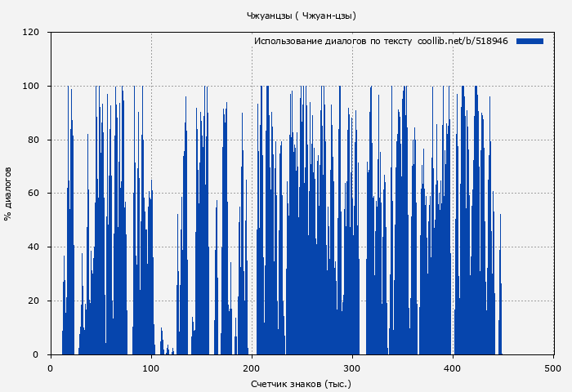
Task: Pick the y-axis tick label 40
Action: 34,247
